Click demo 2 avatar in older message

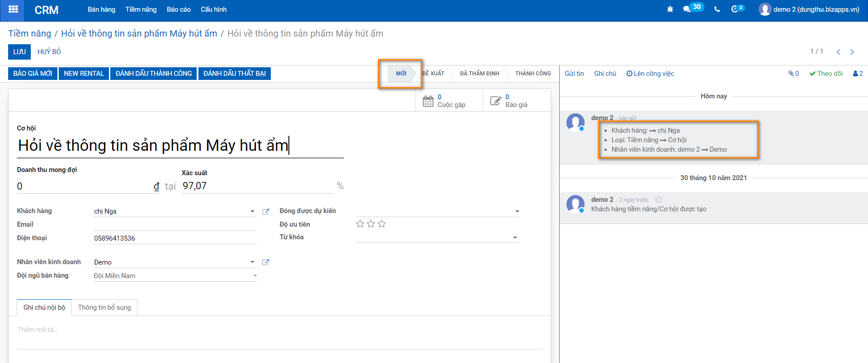[575, 204]
